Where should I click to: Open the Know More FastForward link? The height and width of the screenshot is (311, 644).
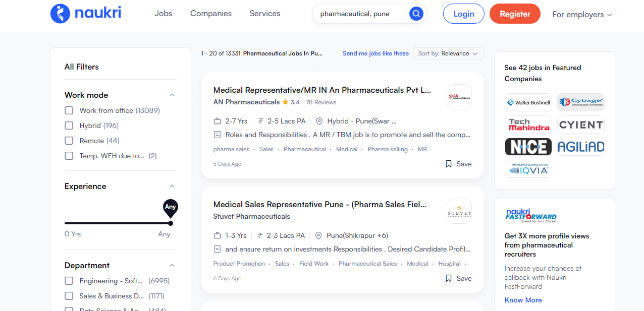pyautogui.click(x=523, y=300)
